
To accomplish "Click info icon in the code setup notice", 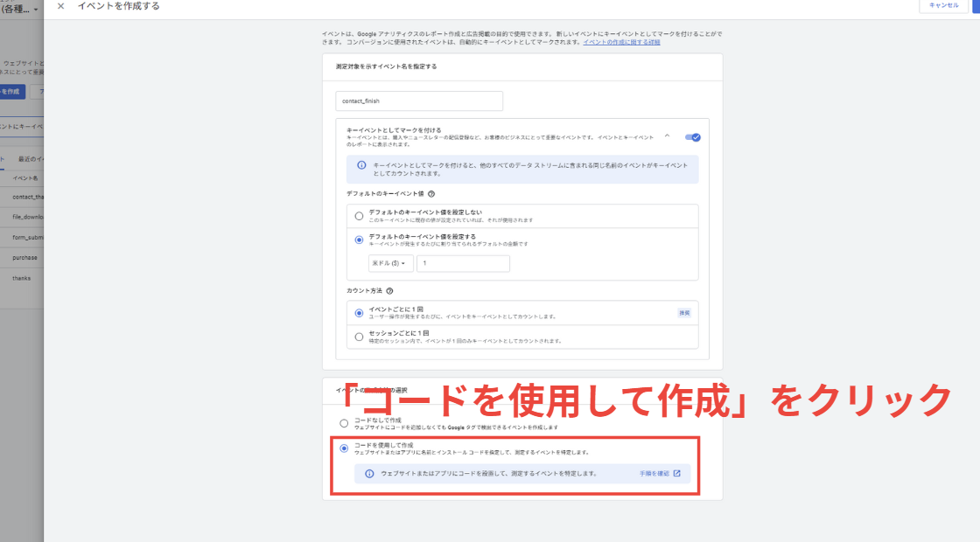I will 369,474.
